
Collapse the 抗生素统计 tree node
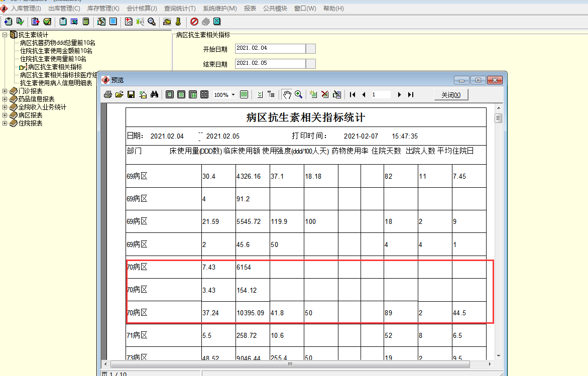[5, 35]
